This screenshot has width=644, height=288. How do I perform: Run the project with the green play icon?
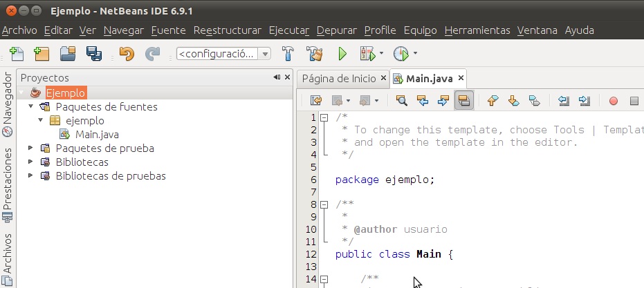pos(342,53)
